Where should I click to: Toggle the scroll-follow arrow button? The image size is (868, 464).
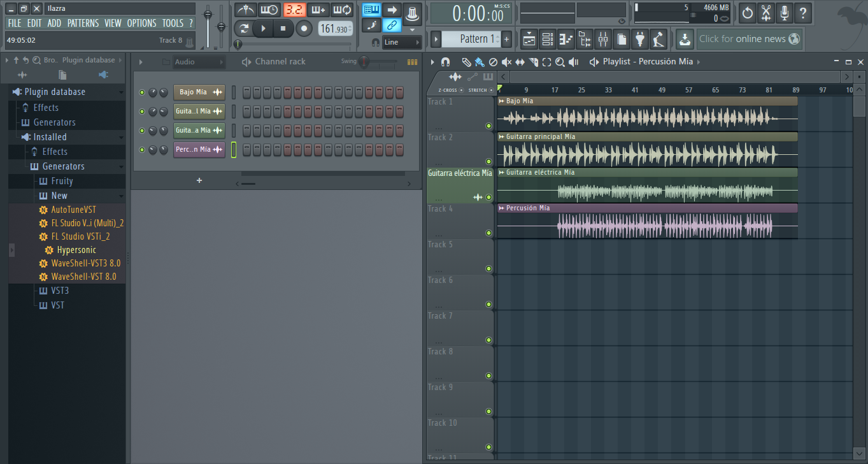(392, 10)
